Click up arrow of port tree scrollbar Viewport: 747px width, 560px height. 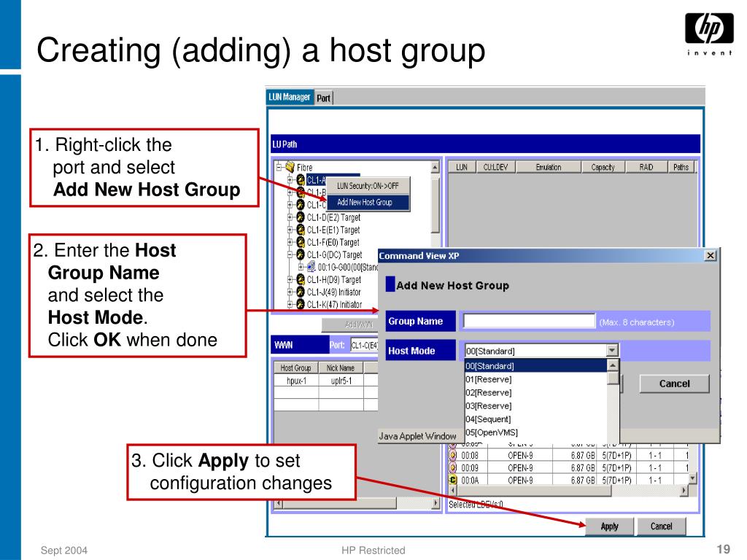(x=435, y=167)
